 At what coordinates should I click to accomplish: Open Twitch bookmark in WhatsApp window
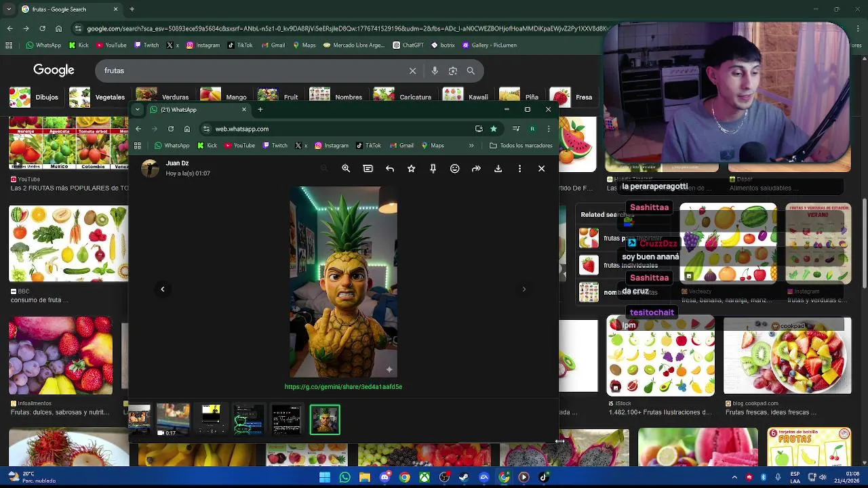[x=275, y=145]
